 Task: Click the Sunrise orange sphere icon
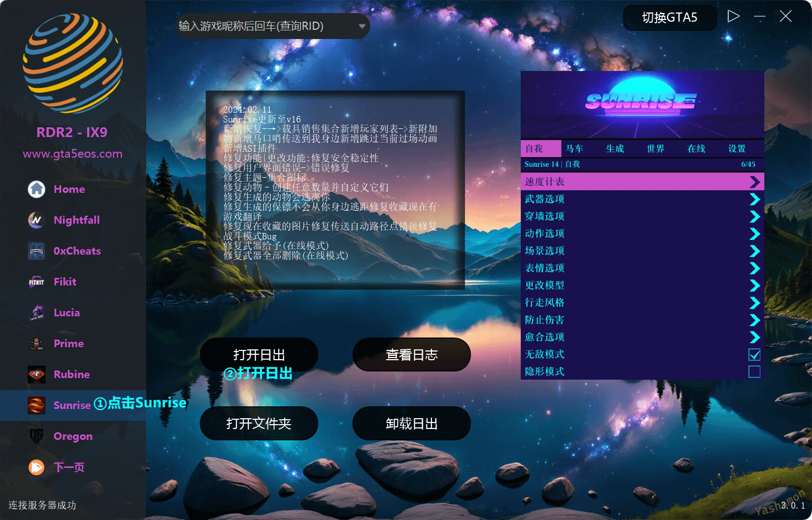click(36, 405)
